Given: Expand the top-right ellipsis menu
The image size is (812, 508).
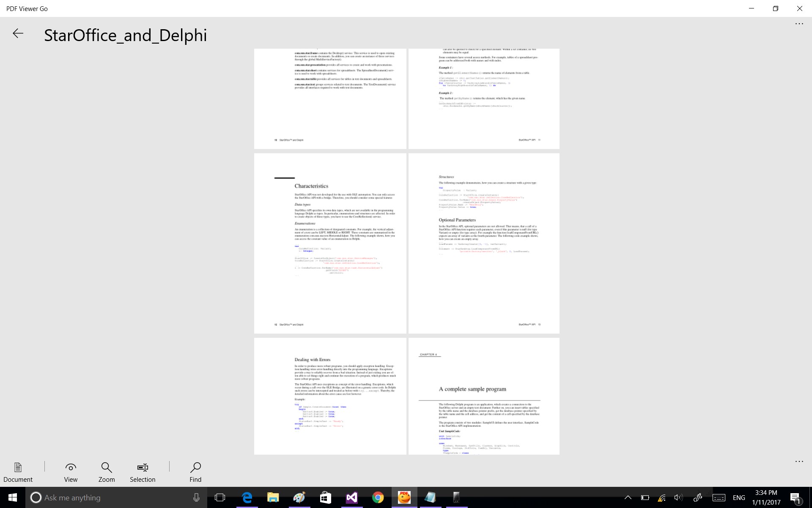Looking at the screenshot, I should (x=799, y=24).
